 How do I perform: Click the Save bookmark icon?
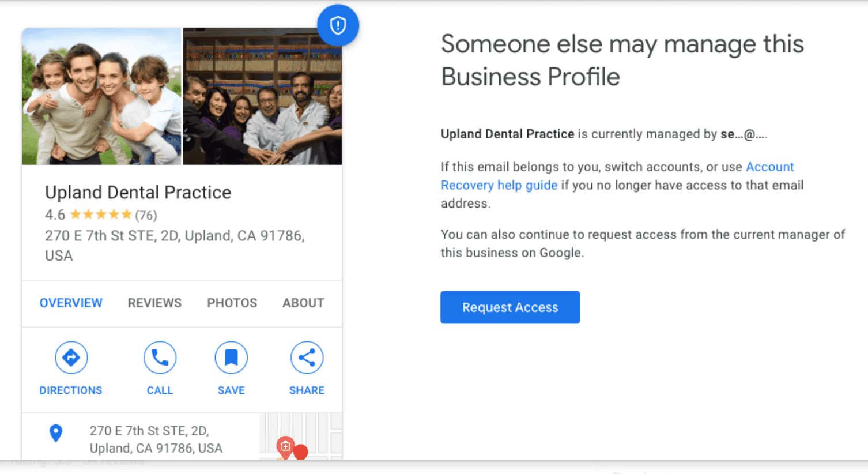[x=231, y=358]
